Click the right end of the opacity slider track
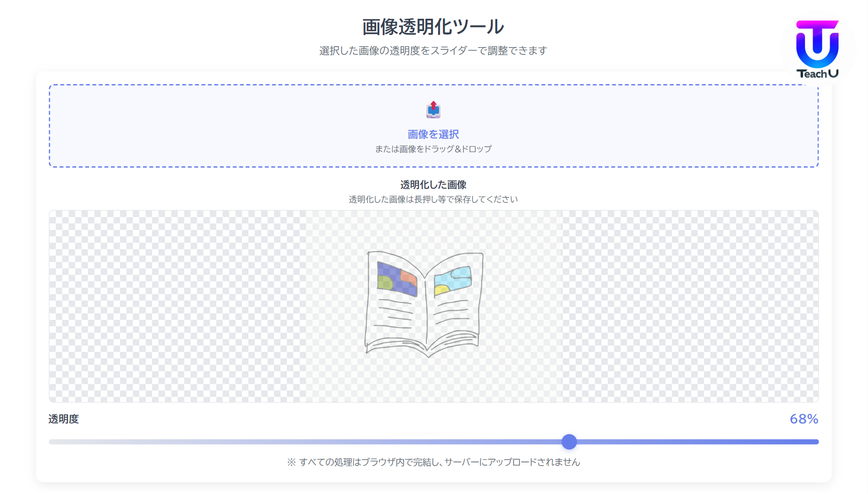Image resolution: width=868 pixels, height=493 pixels. 815,442
